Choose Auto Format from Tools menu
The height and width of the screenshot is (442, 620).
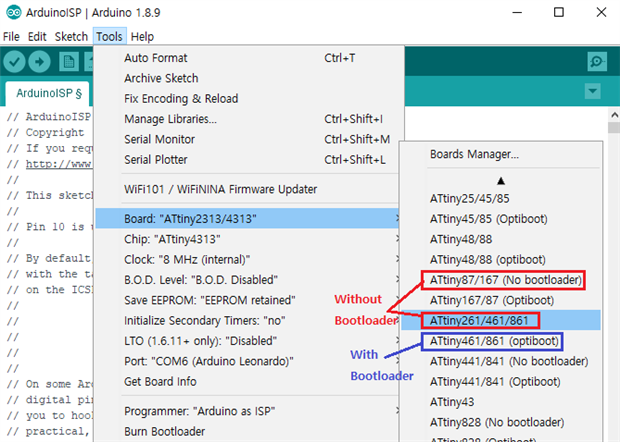[247, 58]
